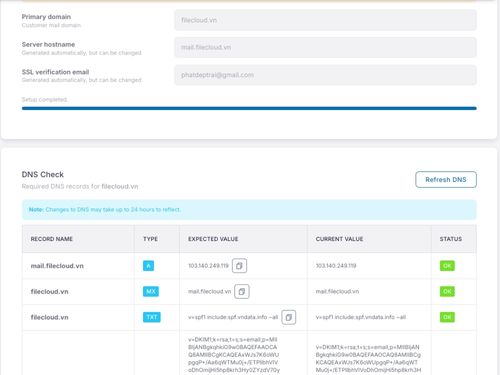Viewport: 500px width, 375px height.
Task: Focus the Primary domain input field
Action: (325, 20)
